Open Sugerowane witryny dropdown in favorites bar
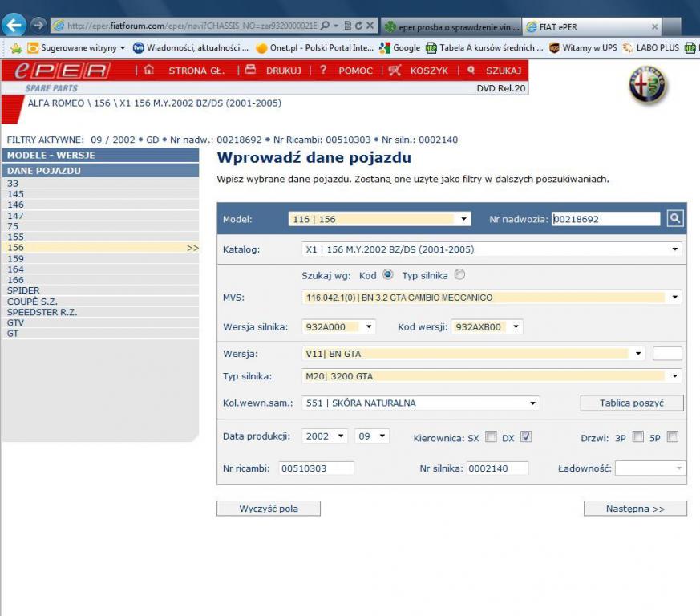Screen dimensions: 700x616 tap(76, 48)
